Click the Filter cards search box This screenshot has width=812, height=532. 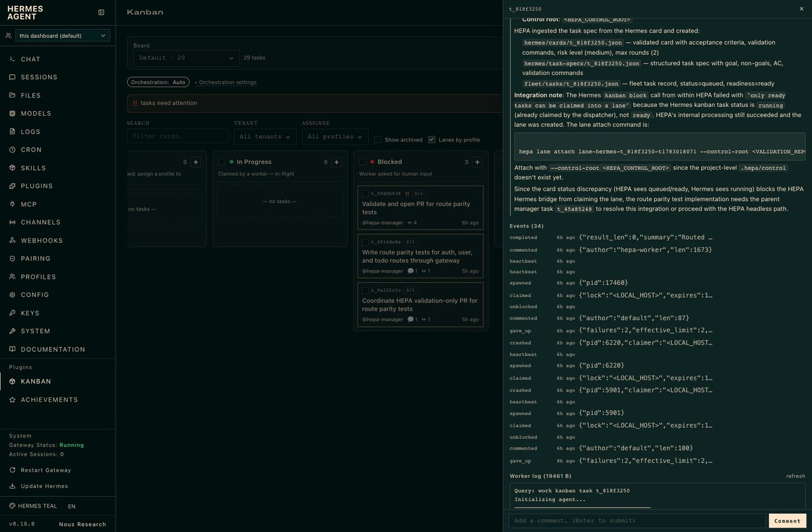point(177,137)
